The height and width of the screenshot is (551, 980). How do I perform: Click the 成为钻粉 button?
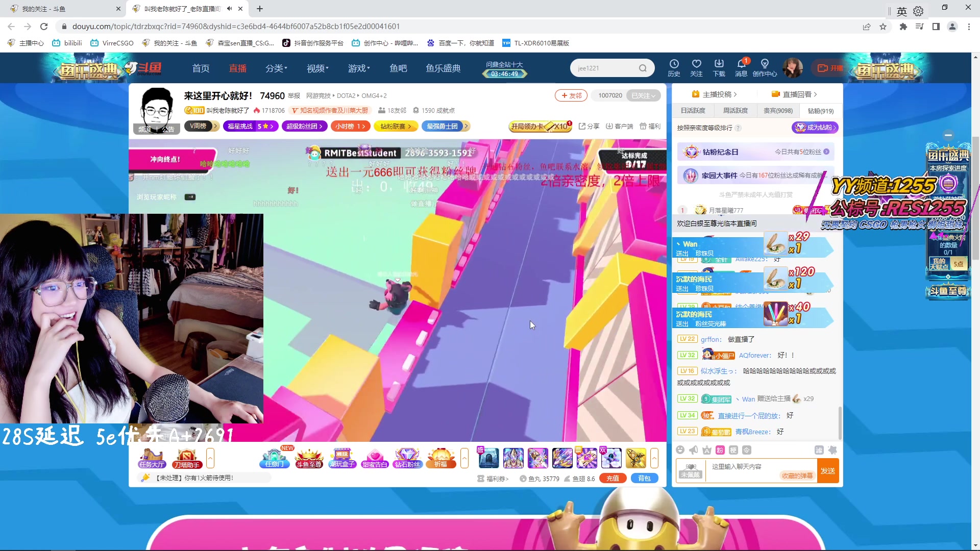click(815, 128)
